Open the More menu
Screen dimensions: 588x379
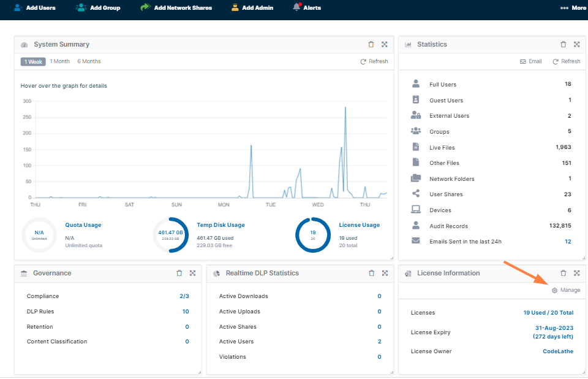click(x=573, y=8)
